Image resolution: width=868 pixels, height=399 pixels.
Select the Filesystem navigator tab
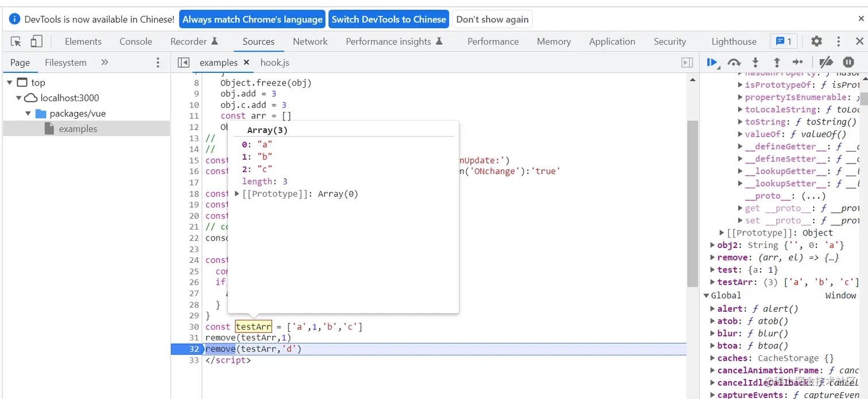pyautogui.click(x=65, y=63)
